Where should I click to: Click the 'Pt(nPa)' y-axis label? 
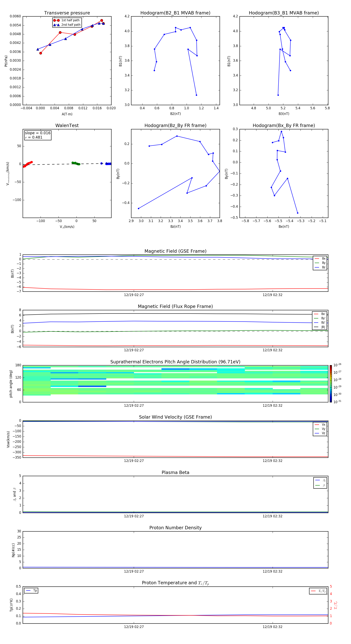6,61
